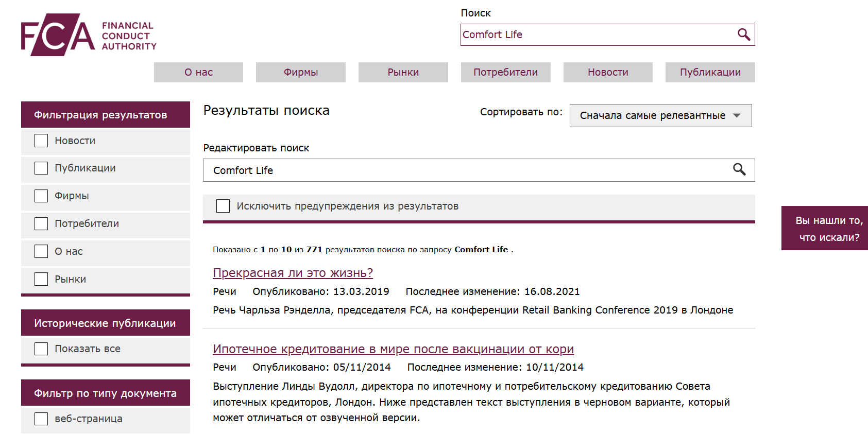Tick the Публикации filter checkbox
The height and width of the screenshot is (434, 868).
pos(41,168)
